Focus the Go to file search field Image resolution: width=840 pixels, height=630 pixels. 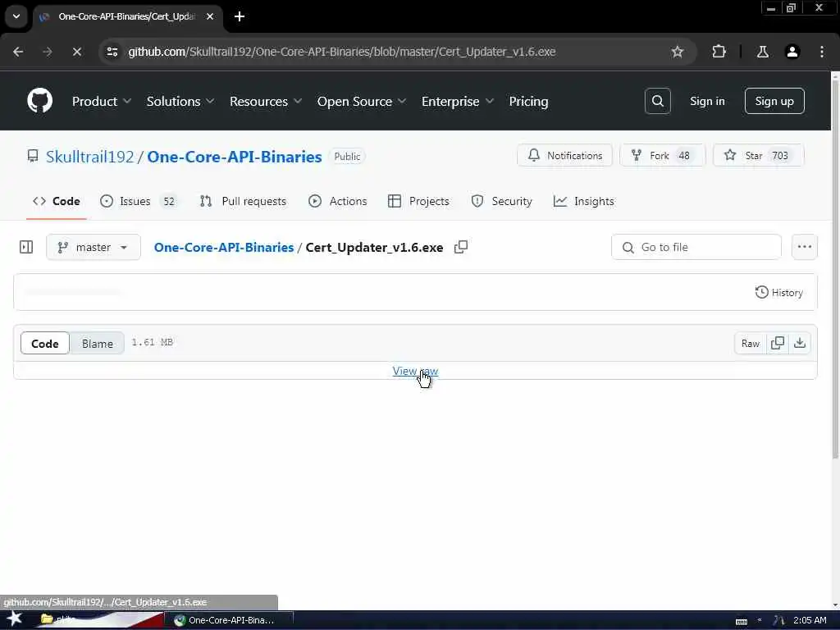(x=696, y=247)
